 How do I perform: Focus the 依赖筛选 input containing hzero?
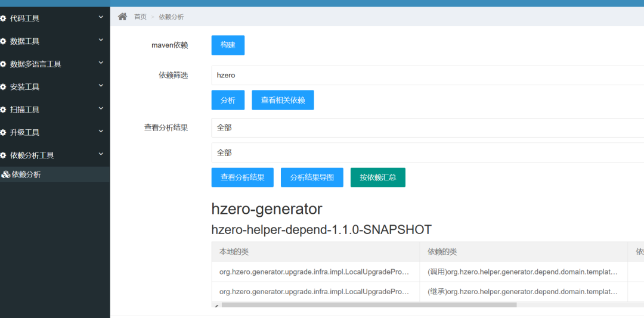tap(427, 75)
